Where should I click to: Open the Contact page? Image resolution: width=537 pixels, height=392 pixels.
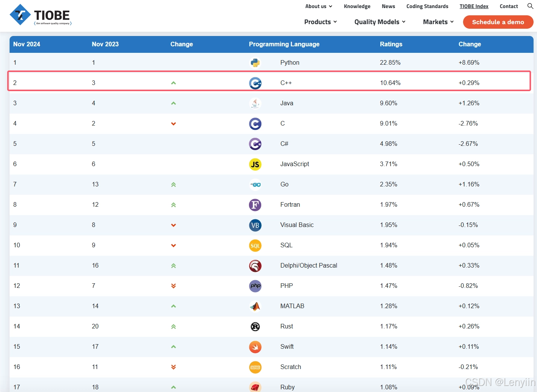point(509,6)
